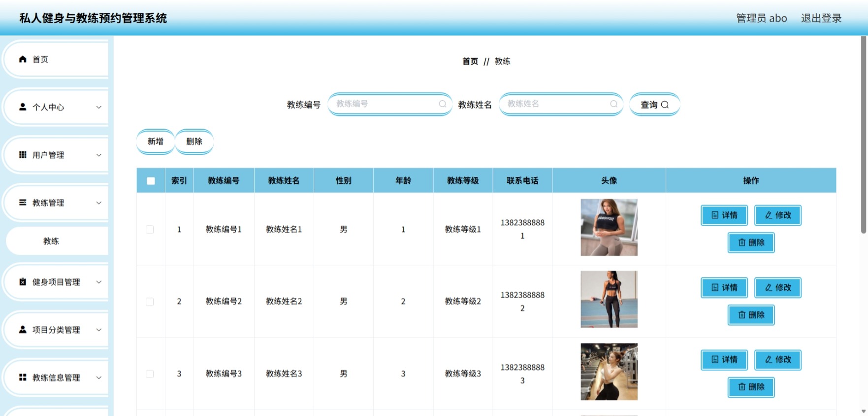Check the row checkbox for 教练编号2
868x416 pixels.
(x=150, y=302)
